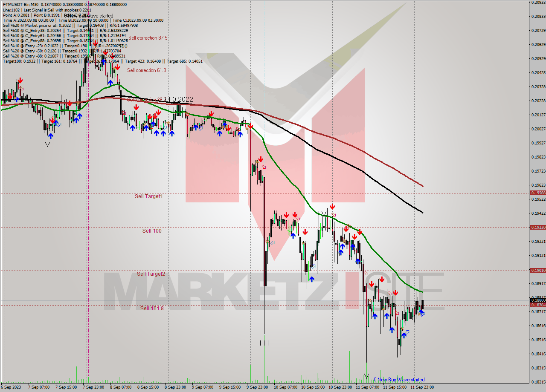The image size is (546, 392).
Task: Click the red 0.19566 price tag
Action: pos(537,193)
